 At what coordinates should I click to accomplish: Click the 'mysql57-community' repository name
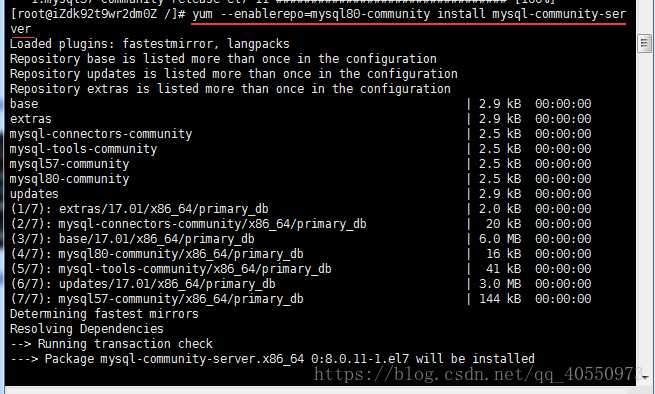(x=69, y=164)
